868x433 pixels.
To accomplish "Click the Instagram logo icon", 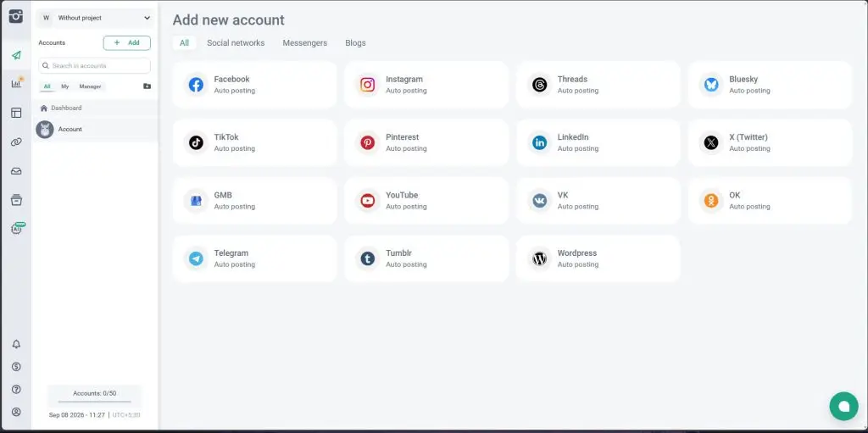I will click(x=368, y=85).
